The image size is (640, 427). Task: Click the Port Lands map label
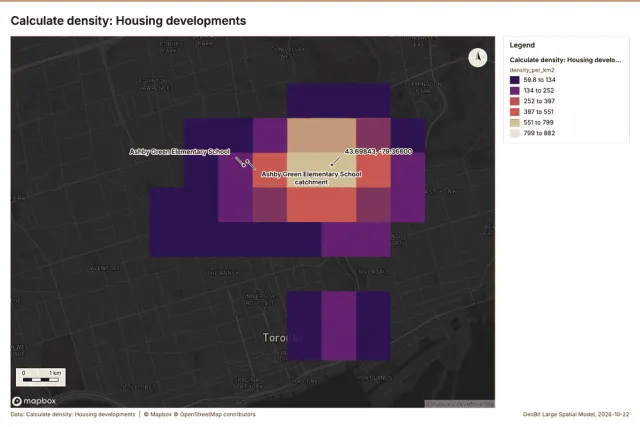coord(374,378)
